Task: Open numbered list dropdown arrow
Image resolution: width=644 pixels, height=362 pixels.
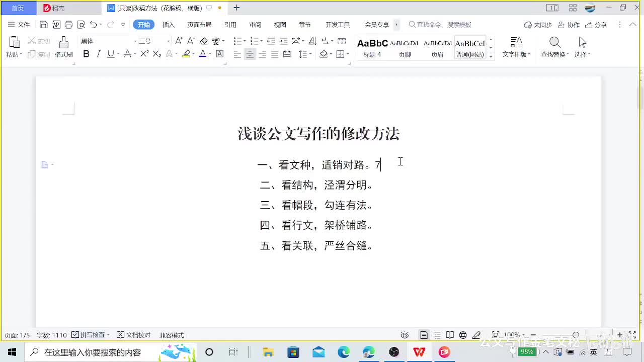Action: tap(261, 41)
